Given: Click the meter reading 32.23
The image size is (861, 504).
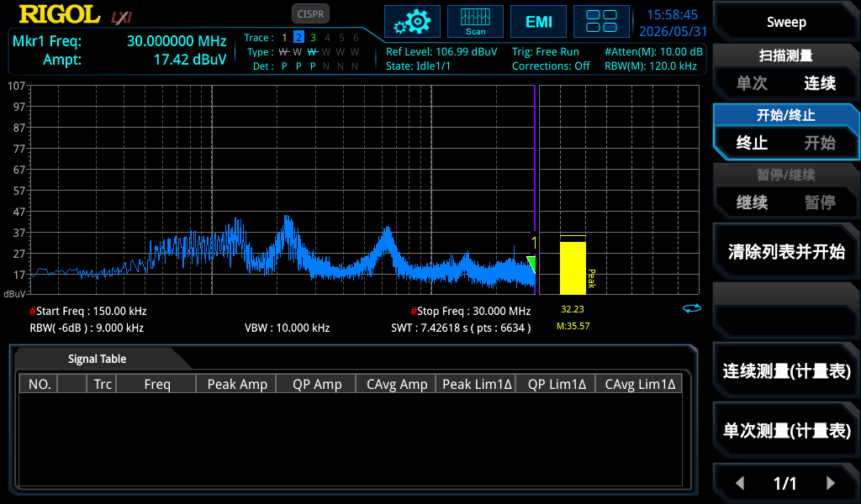Looking at the screenshot, I should coord(572,309).
